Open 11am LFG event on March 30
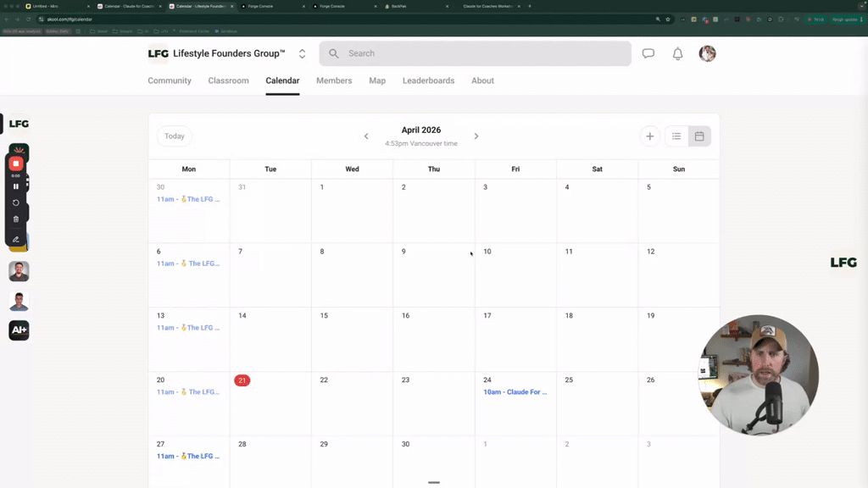The image size is (868, 488). (188, 199)
